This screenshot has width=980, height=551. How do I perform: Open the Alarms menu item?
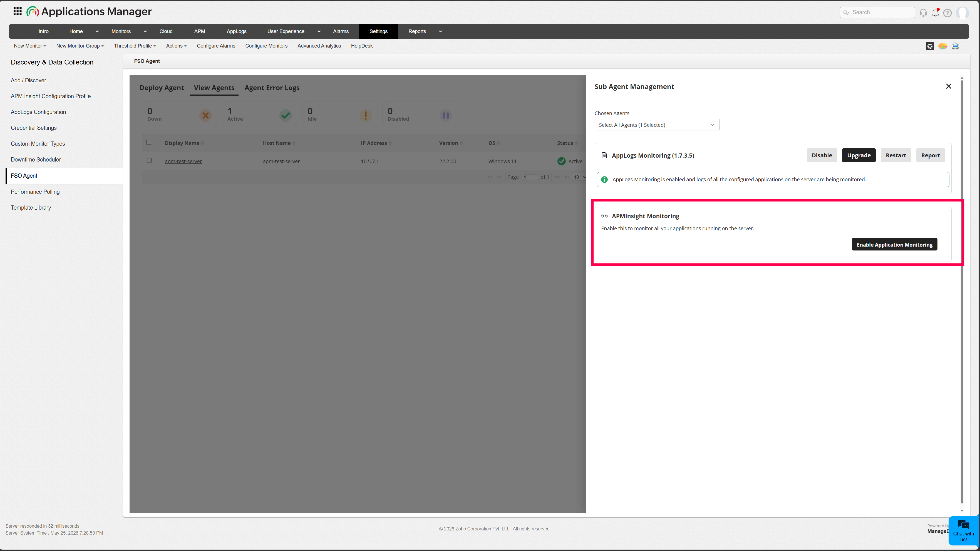coord(341,32)
